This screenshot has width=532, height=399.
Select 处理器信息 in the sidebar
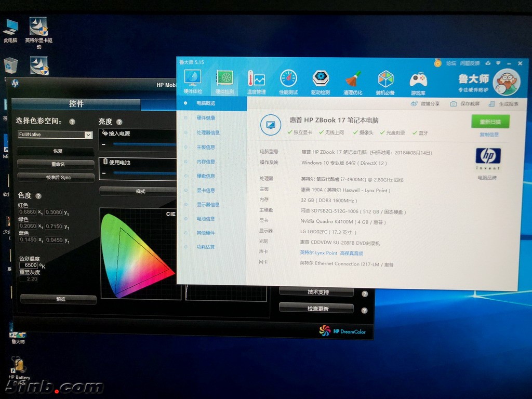[x=208, y=132]
